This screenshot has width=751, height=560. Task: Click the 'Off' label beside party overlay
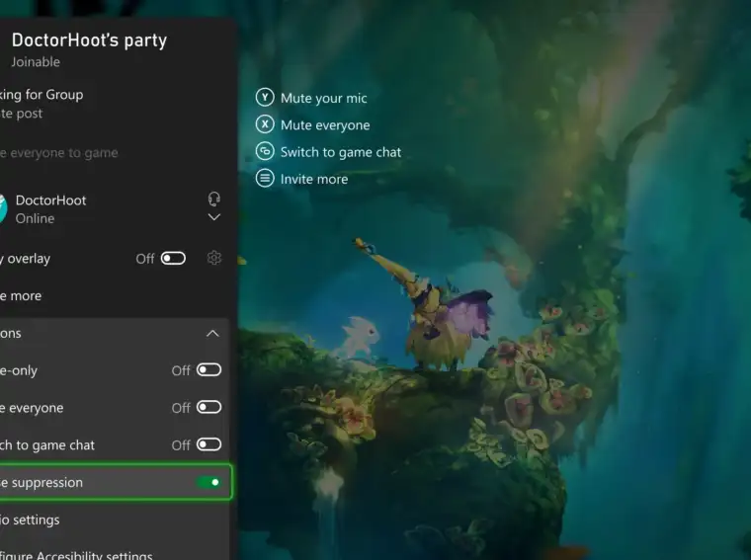(x=145, y=259)
